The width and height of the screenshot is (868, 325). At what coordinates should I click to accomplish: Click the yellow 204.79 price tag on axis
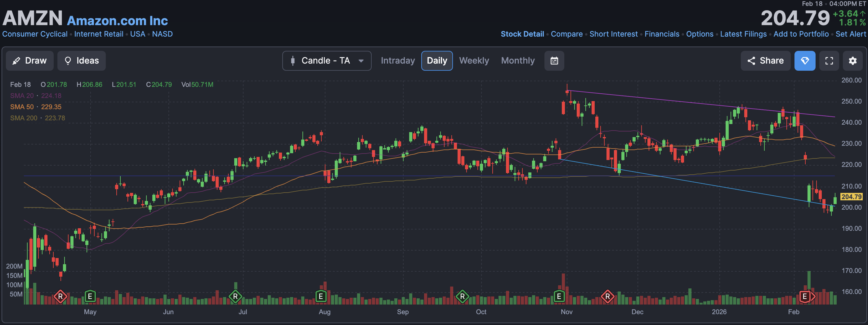click(x=852, y=197)
